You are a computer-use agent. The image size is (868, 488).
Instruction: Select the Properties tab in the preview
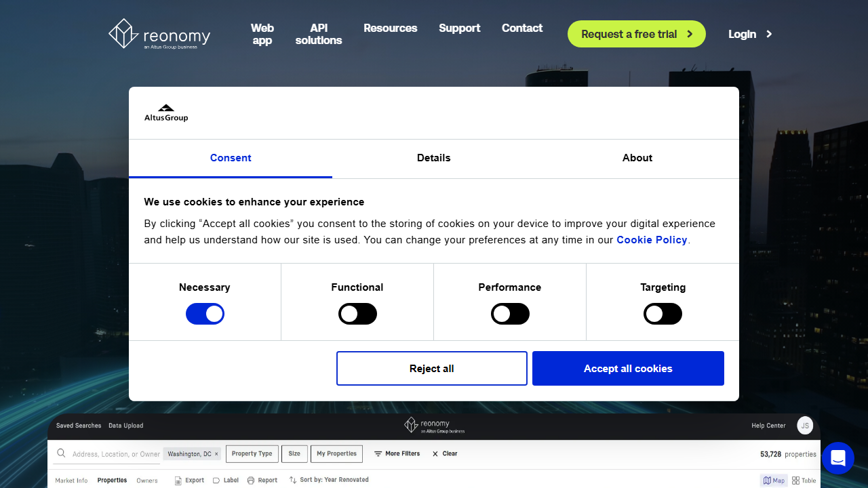(x=112, y=481)
